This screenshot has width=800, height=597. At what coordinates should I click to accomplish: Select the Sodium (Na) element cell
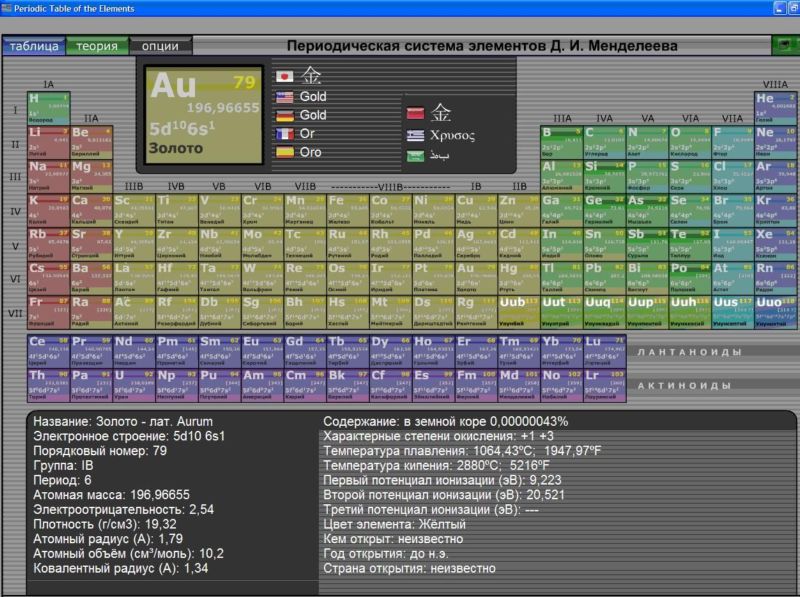(x=49, y=177)
